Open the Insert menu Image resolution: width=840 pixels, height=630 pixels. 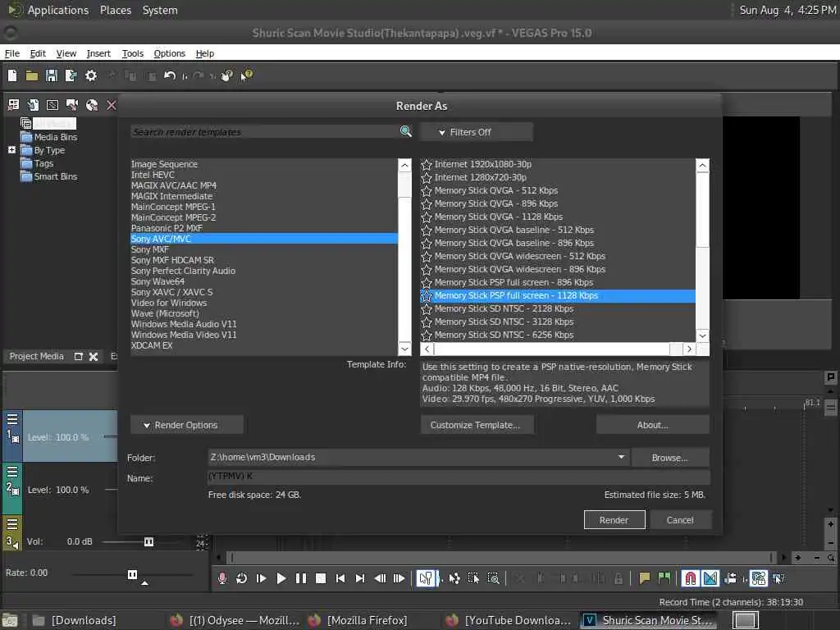click(98, 53)
